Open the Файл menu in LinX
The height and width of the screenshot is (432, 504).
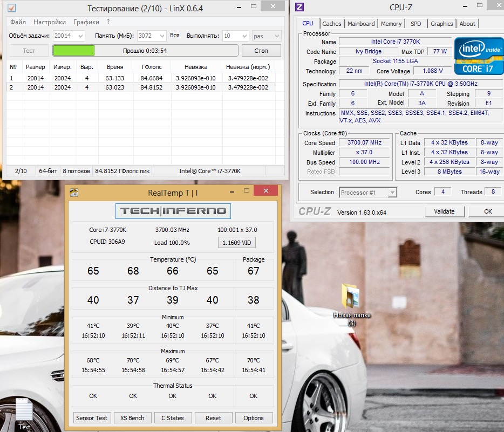[18, 22]
